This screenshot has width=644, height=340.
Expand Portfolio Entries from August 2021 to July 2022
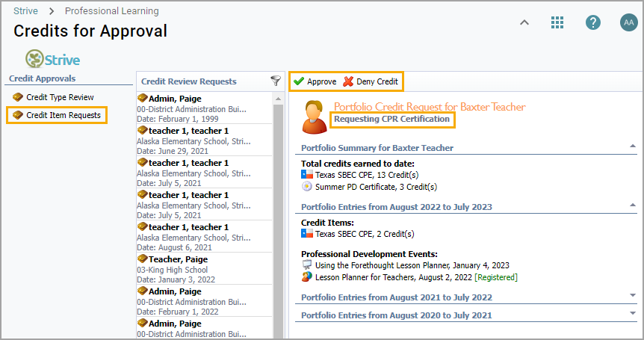click(x=633, y=296)
